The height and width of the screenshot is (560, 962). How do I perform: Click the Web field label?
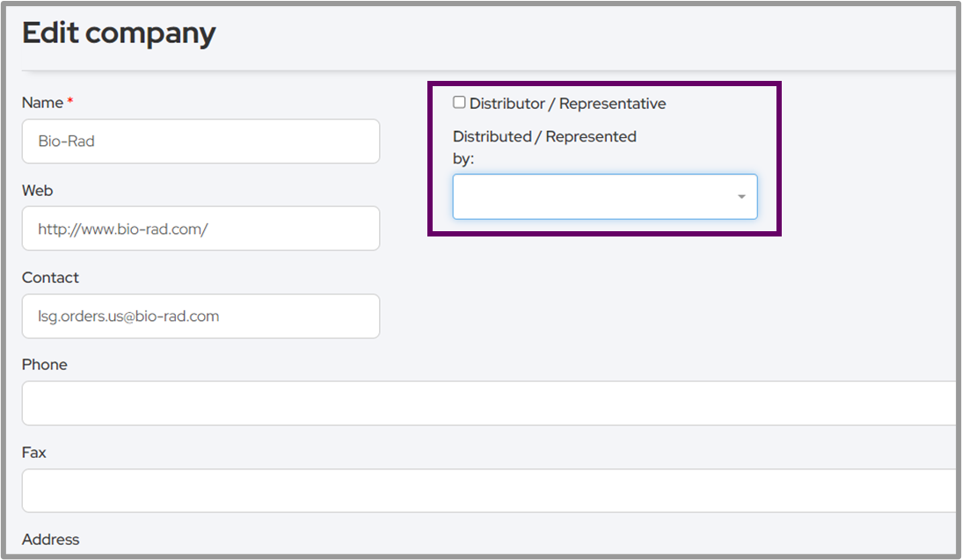[38, 191]
